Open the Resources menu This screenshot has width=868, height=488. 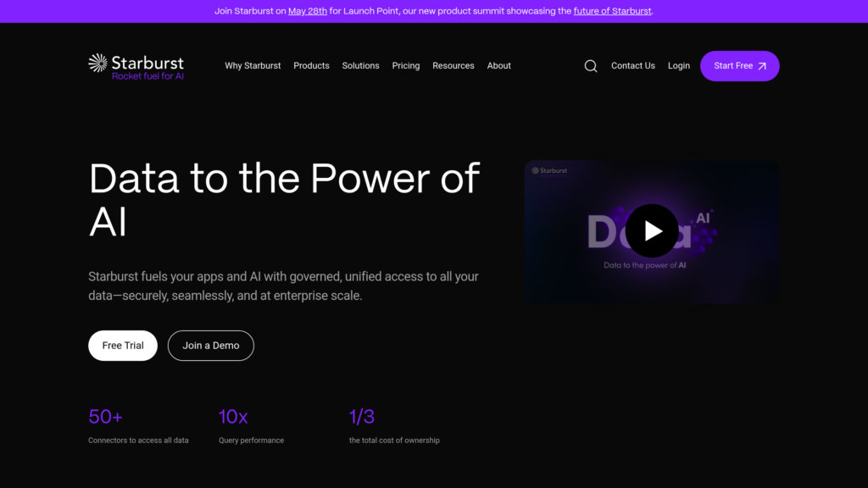point(453,66)
